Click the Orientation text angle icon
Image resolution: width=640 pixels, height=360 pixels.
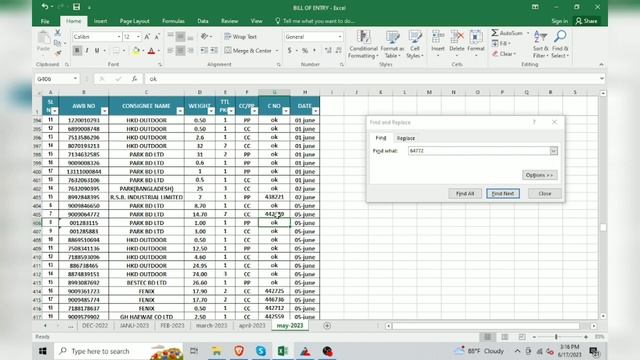[x=205, y=37]
